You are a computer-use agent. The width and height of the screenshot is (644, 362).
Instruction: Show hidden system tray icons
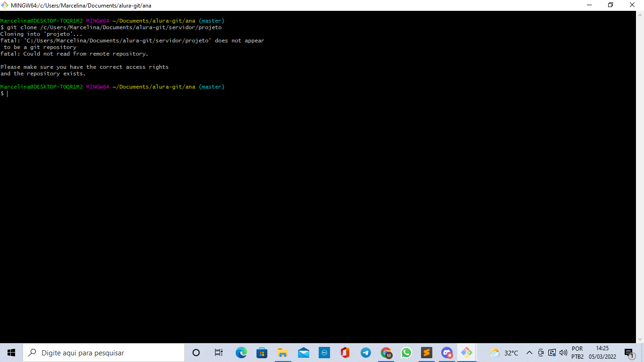coord(529,353)
